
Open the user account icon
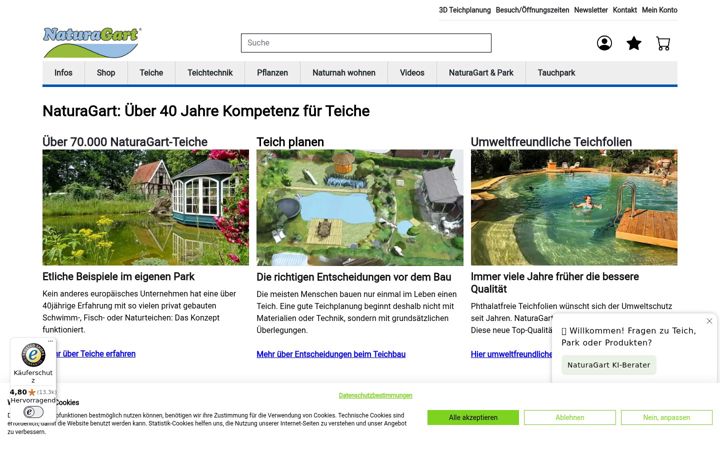point(604,43)
